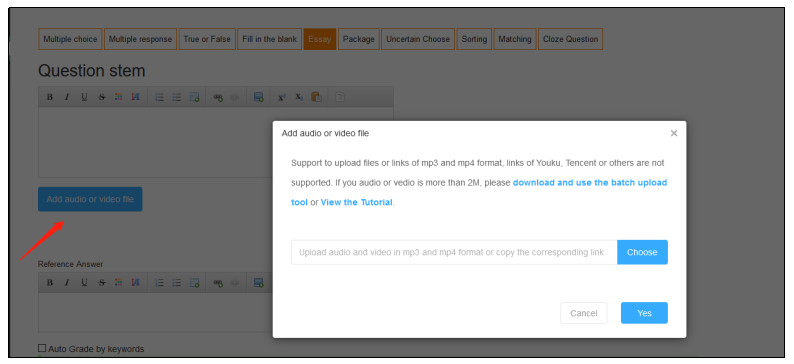Insert table in Reference Answer toolbar
Screen dimensions: 794x364
coord(194,283)
